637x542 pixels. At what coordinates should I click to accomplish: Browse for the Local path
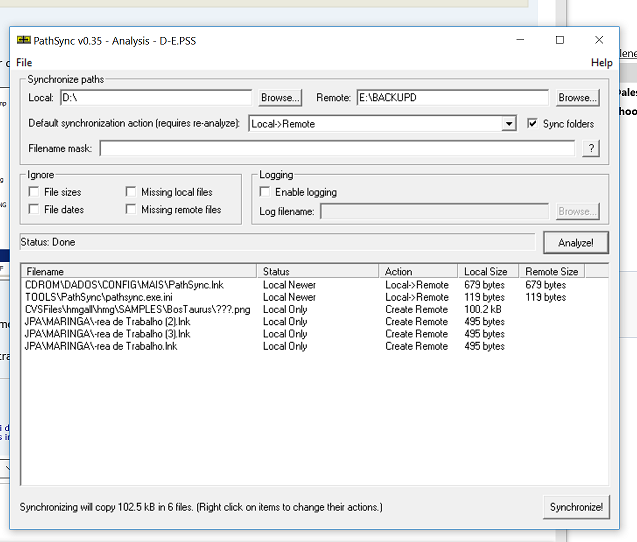click(280, 98)
